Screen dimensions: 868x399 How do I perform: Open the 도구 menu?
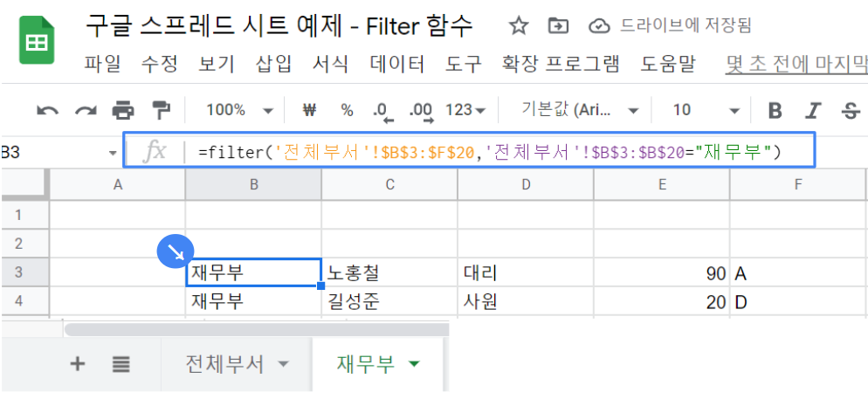click(x=464, y=65)
